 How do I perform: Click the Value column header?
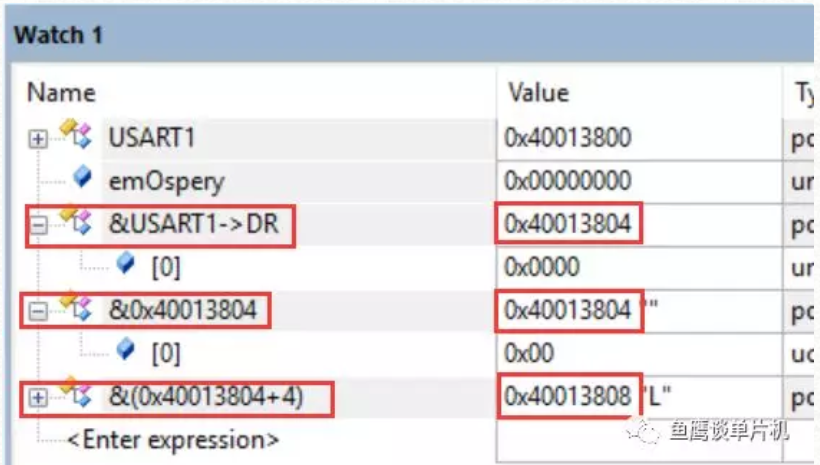pos(539,93)
